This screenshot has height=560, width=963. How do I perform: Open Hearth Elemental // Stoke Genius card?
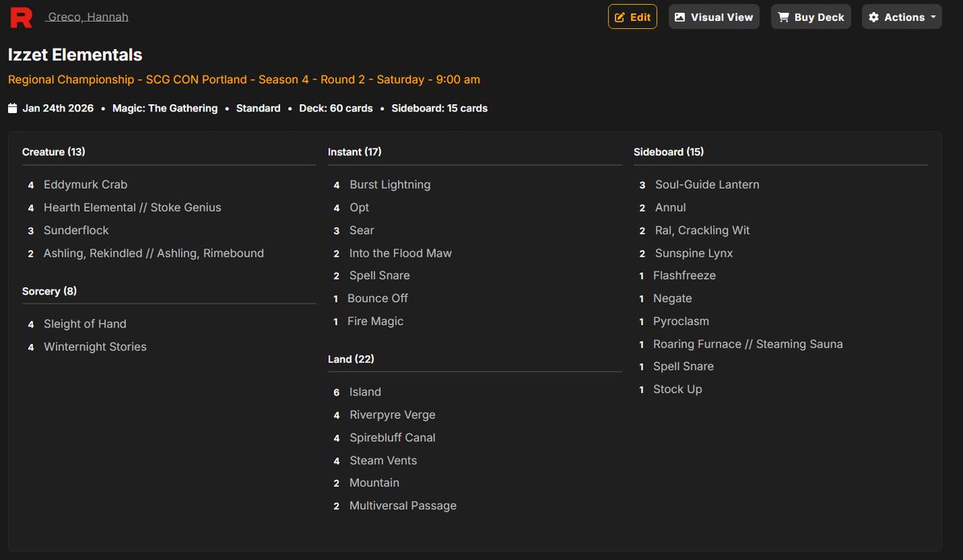132,207
